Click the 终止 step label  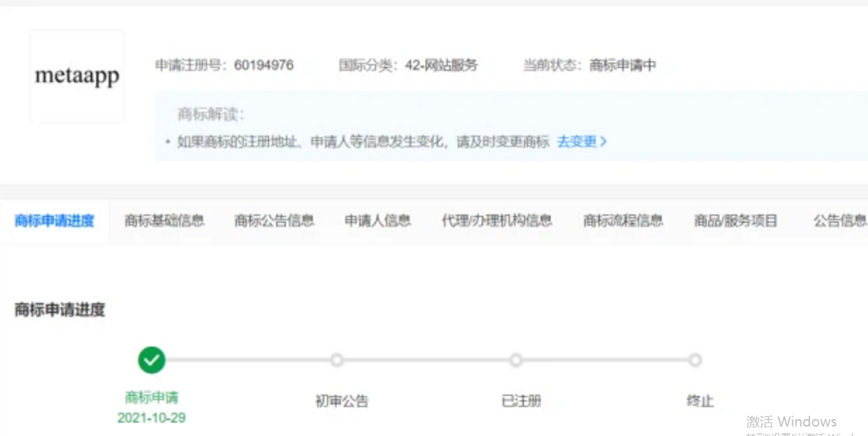pos(700,401)
